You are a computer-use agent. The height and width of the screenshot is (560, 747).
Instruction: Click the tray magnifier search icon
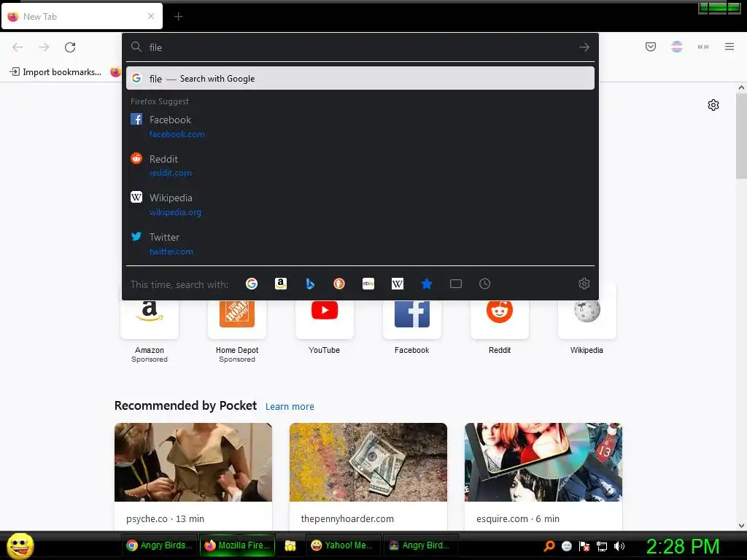point(549,546)
